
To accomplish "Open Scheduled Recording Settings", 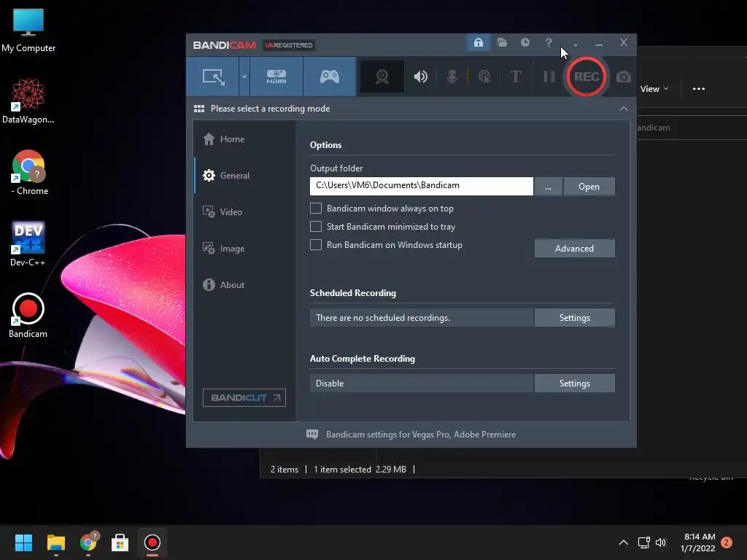I will [x=575, y=318].
